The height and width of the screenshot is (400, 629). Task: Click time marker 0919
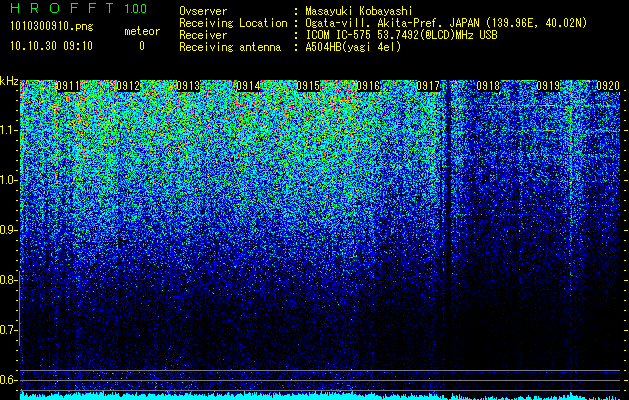coord(548,86)
